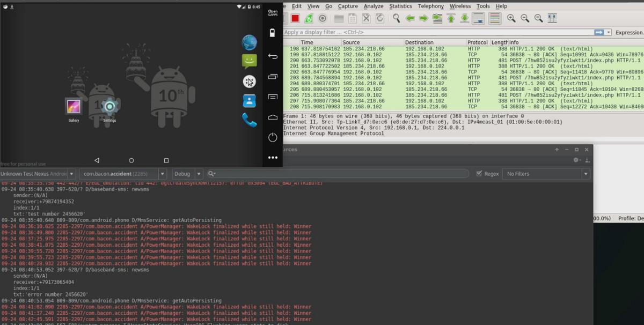This screenshot has height=325, width=644.
Task: Zoom in on packet list text
Action: pyautogui.click(x=511, y=18)
